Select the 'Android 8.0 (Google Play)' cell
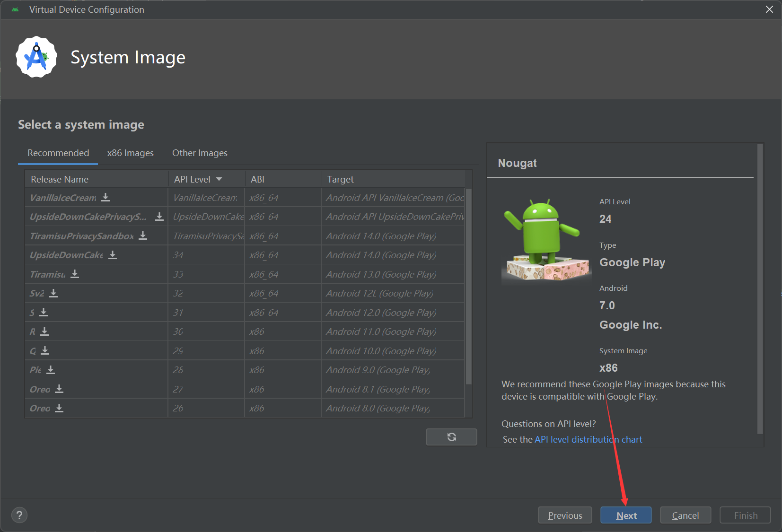Viewport: 782px width, 532px height. click(393, 408)
